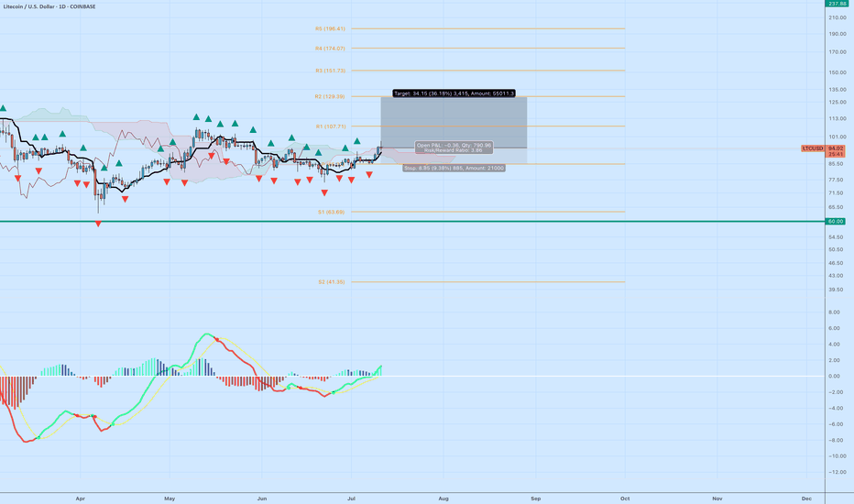Click 210.00 on the price axis
The width and height of the screenshot is (854, 504).
[x=838, y=18]
